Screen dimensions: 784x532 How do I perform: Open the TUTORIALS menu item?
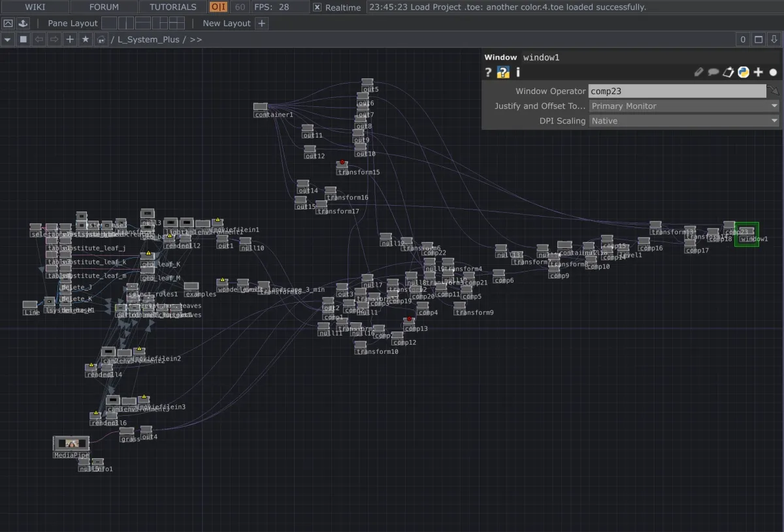(x=172, y=7)
